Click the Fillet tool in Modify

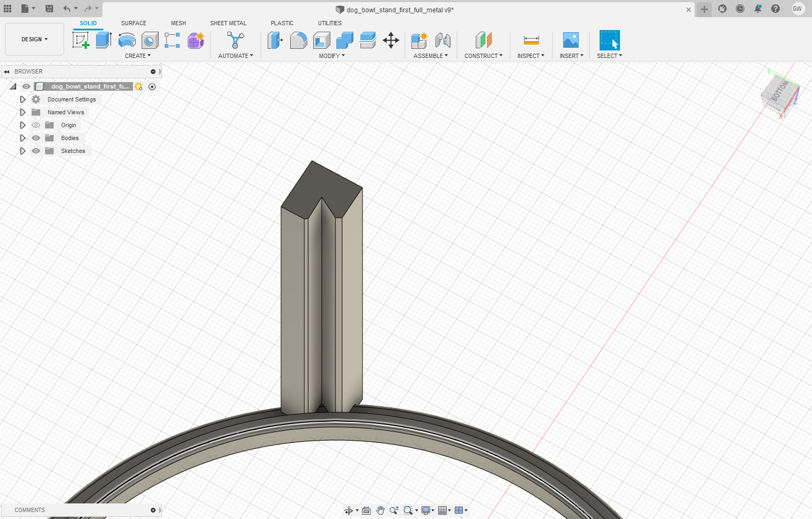pos(298,40)
